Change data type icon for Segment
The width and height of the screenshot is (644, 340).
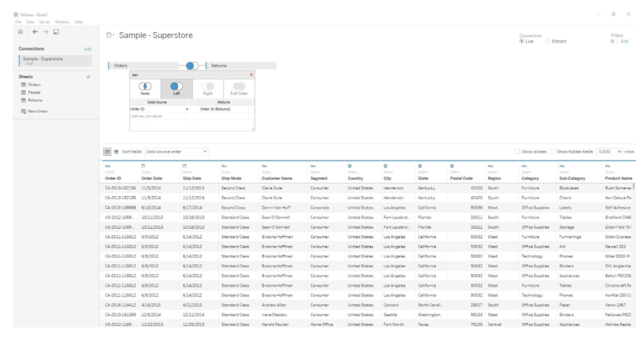(313, 166)
